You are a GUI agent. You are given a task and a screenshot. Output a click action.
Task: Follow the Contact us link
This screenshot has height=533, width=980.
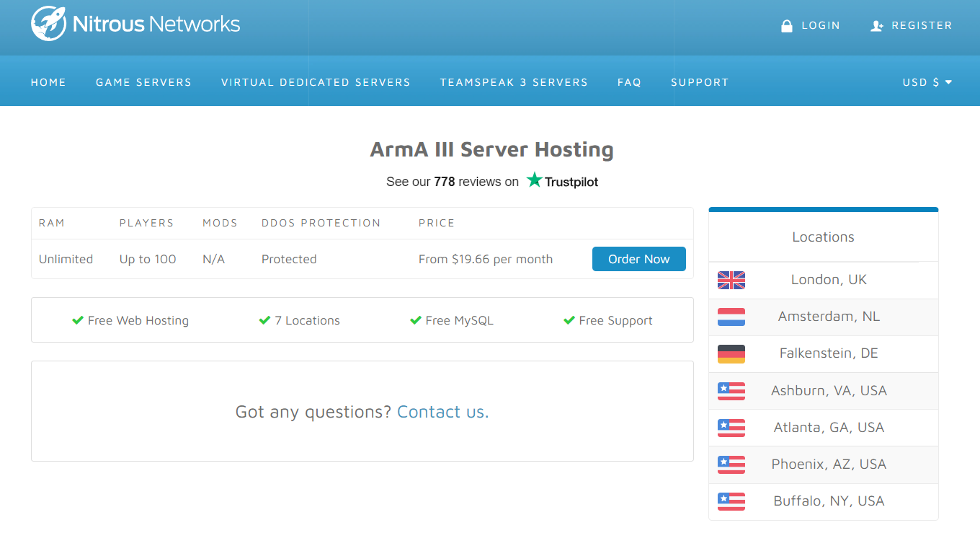click(443, 412)
